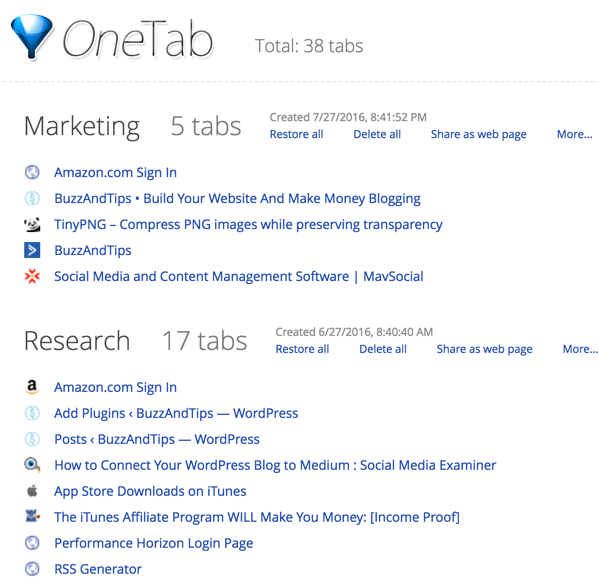Viewport: 598px width, 581px height.
Task: Restore all tabs in Research group
Action: coord(302,349)
